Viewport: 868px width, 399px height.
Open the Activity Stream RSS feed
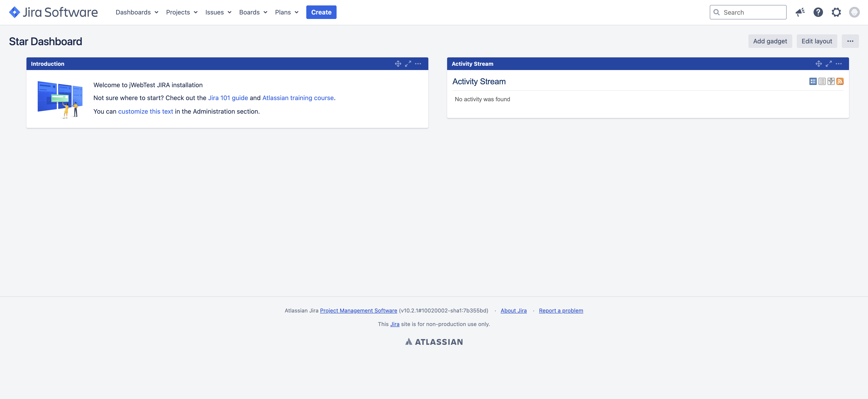coord(840,82)
